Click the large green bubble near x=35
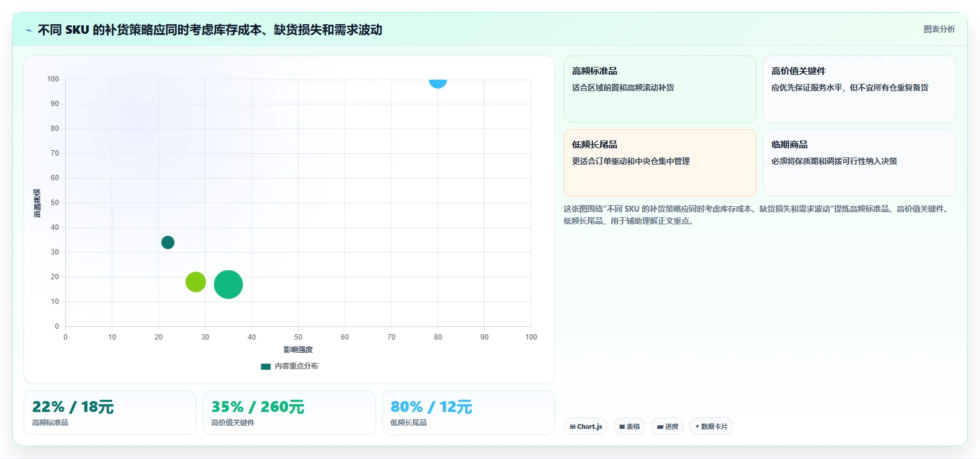Viewport: 980px width, 459px height. coord(228,285)
